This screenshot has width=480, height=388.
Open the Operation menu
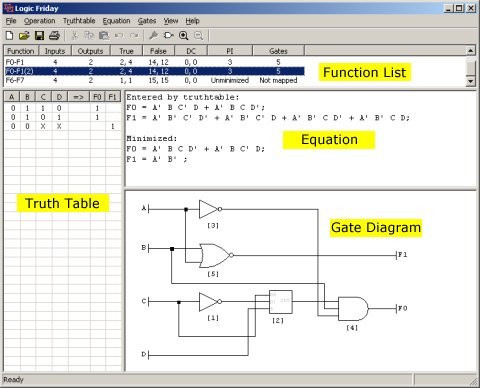(x=39, y=21)
